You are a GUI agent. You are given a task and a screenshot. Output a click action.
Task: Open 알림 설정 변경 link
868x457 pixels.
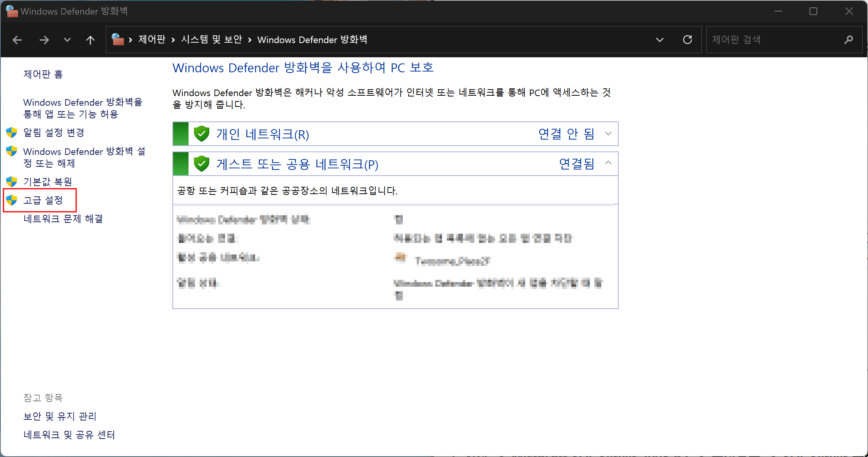[x=54, y=133]
